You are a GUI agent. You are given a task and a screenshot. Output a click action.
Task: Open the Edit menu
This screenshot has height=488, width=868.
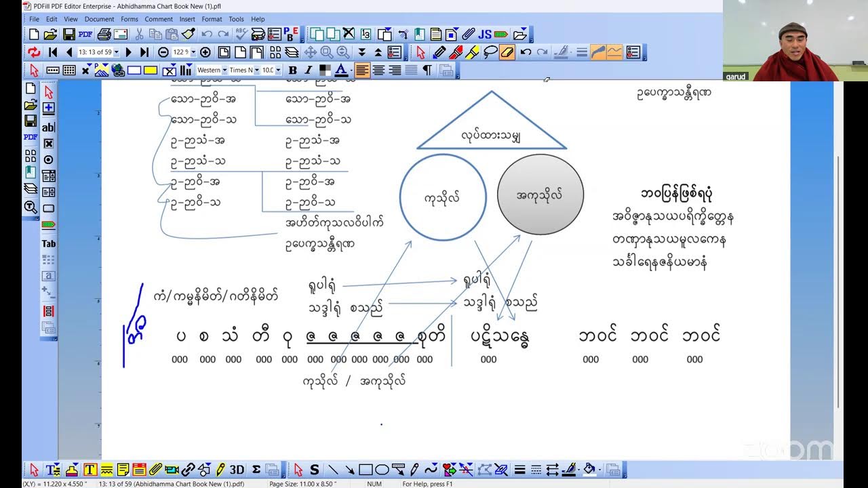click(x=52, y=19)
